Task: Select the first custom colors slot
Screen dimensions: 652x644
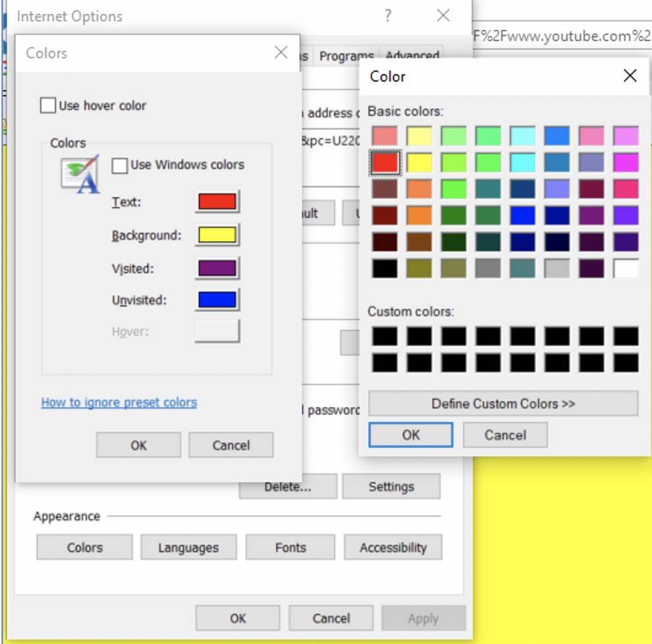Action: 385,336
